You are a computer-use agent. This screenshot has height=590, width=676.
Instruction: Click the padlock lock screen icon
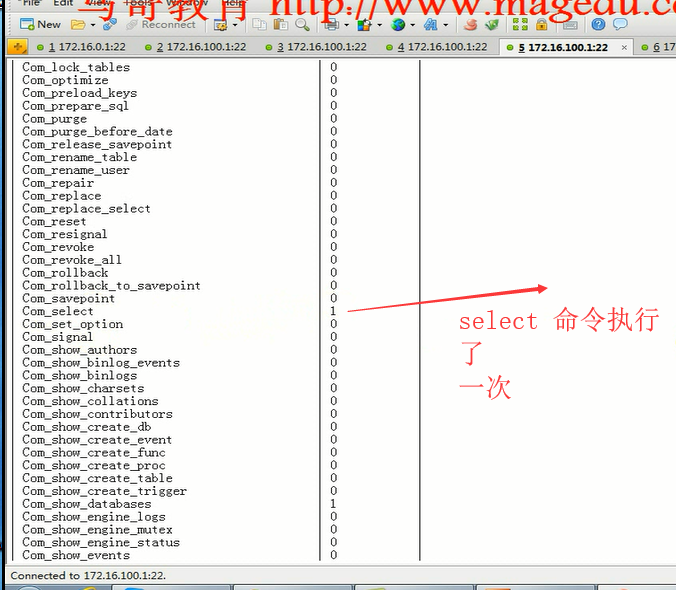[x=541, y=25]
